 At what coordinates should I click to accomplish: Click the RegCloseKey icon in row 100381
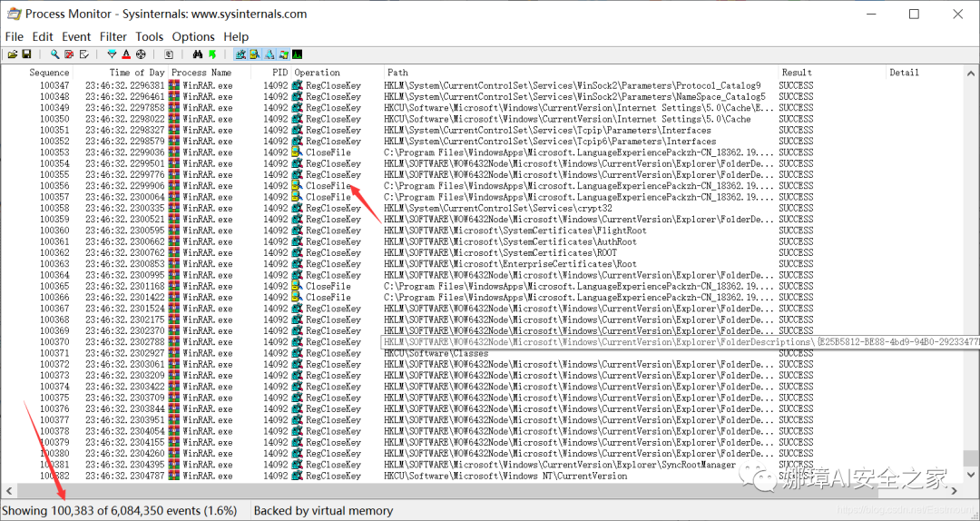pyautogui.click(x=298, y=465)
